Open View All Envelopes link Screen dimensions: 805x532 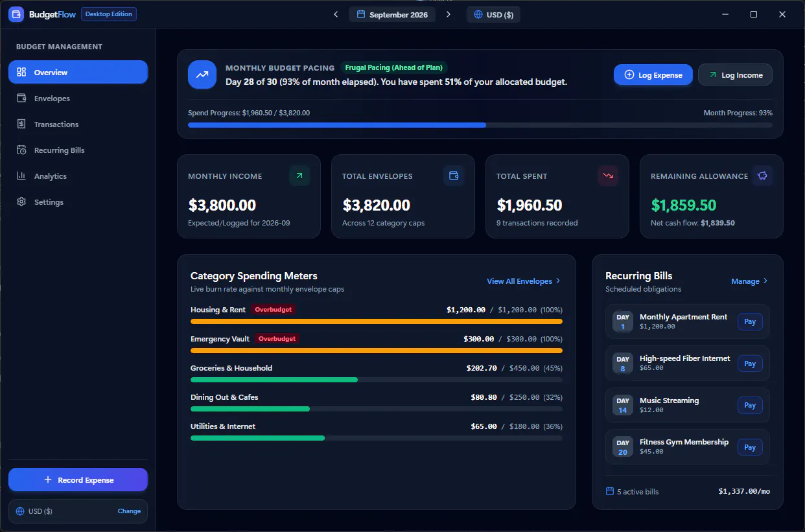524,281
